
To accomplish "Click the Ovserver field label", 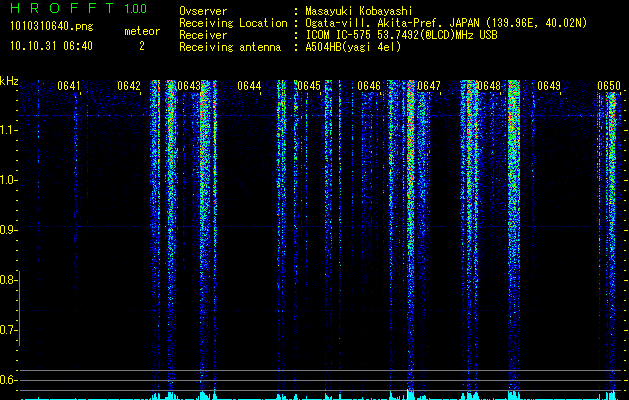I will pyautogui.click(x=203, y=11).
